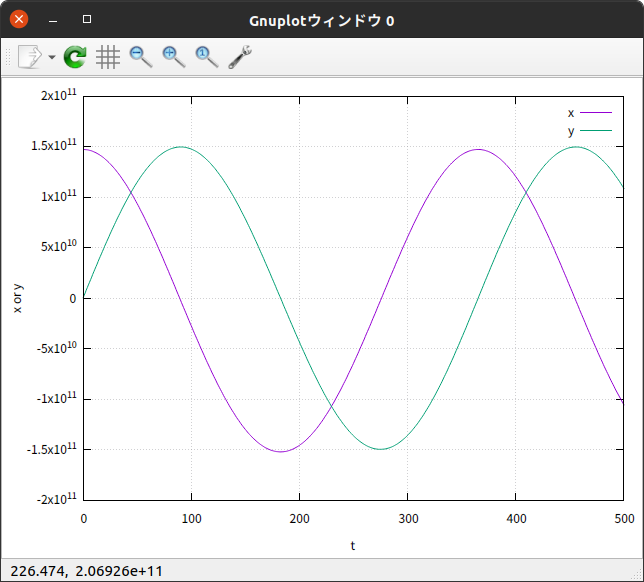
Task: Toggle the grid display icon
Action: (108, 57)
